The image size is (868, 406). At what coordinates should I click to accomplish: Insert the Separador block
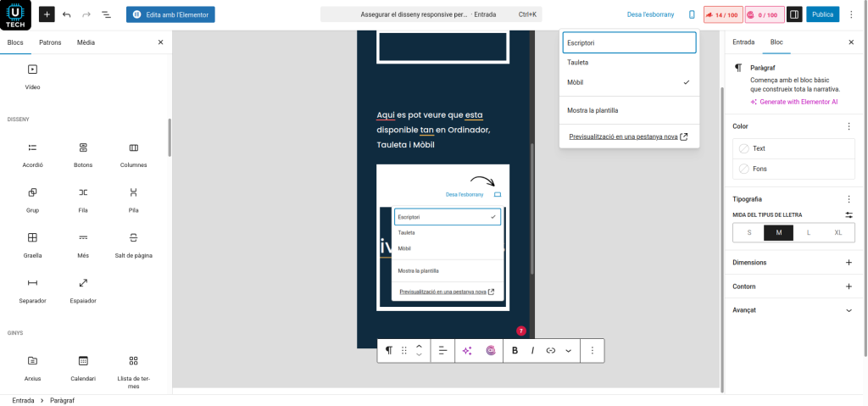pos(32,290)
